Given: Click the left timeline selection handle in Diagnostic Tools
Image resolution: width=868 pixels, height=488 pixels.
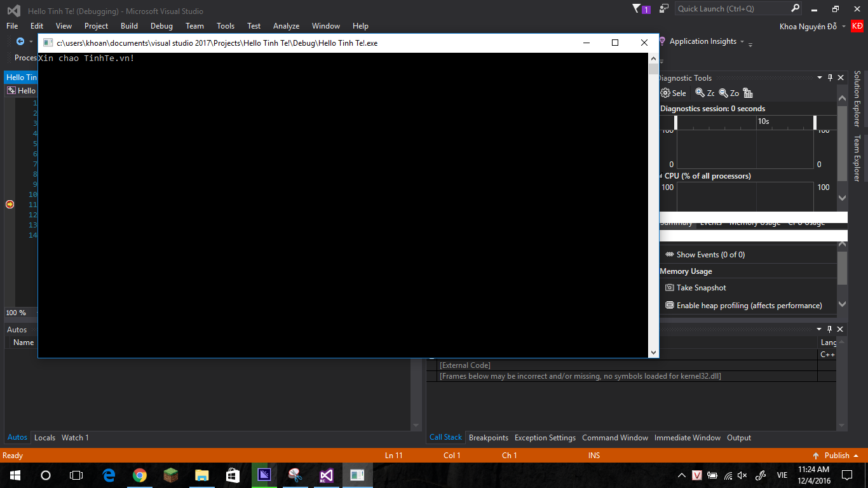Looking at the screenshot, I should (676, 123).
